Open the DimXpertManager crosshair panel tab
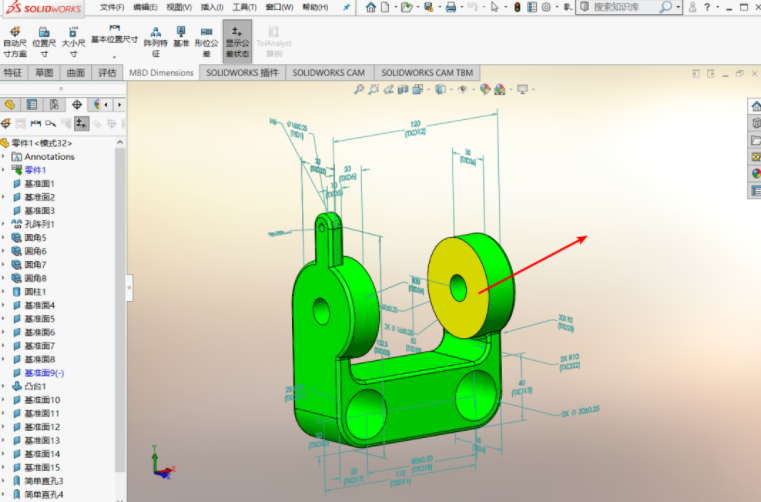 (77, 104)
